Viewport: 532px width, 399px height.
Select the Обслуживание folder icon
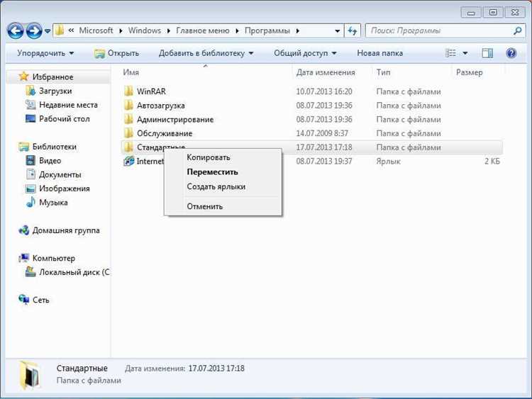128,133
